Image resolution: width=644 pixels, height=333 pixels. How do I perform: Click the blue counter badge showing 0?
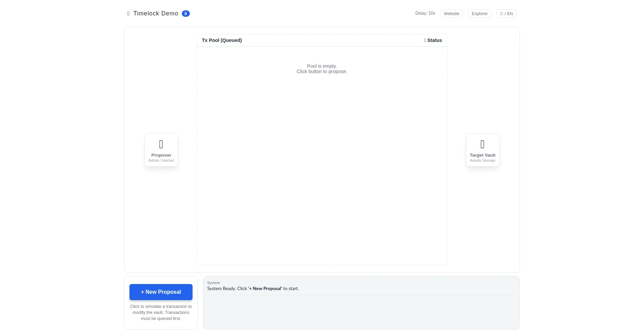click(185, 13)
